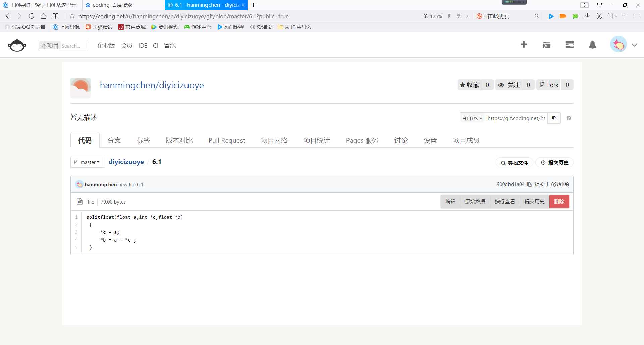Click the 寻找文件 button
Viewport: 644px width, 345px height.
click(515, 163)
